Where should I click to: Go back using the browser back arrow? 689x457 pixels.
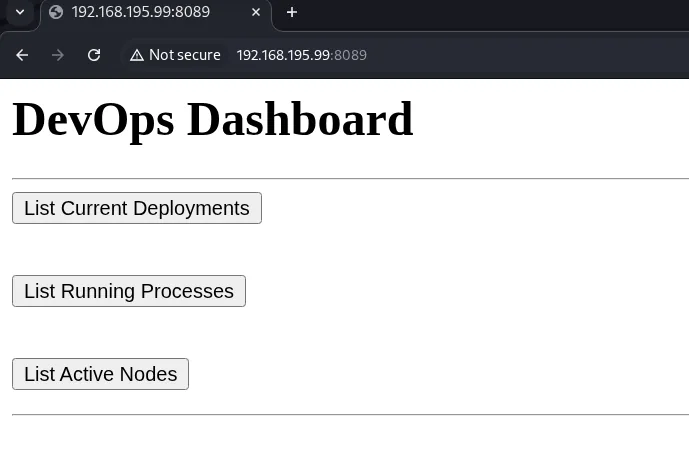pyautogui.click(x=22, y=55)
